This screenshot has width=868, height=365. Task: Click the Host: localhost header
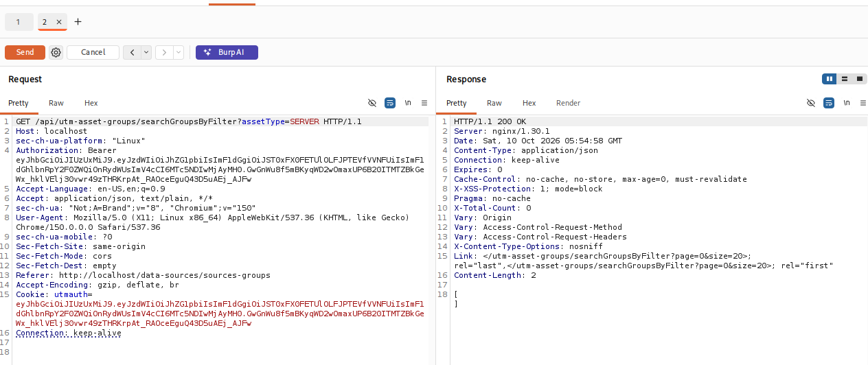52,131
